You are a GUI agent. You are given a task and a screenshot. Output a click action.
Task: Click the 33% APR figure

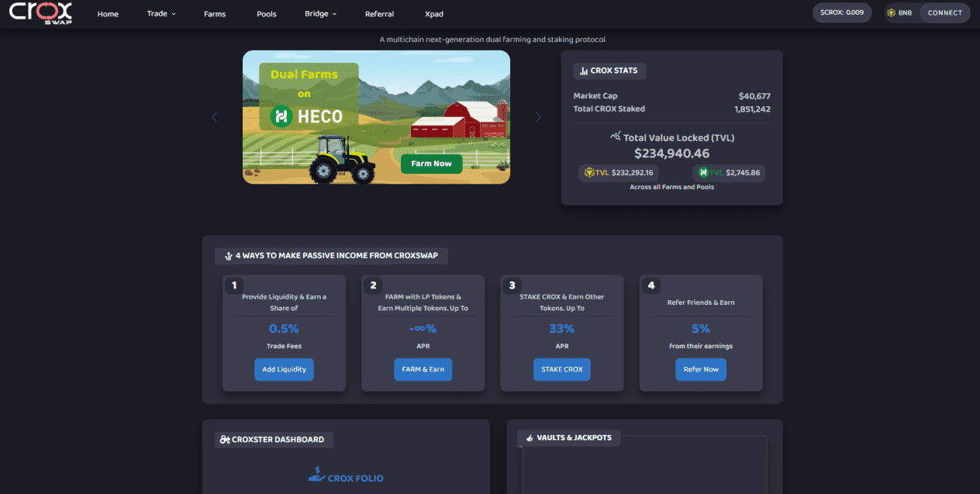[562, 329]
